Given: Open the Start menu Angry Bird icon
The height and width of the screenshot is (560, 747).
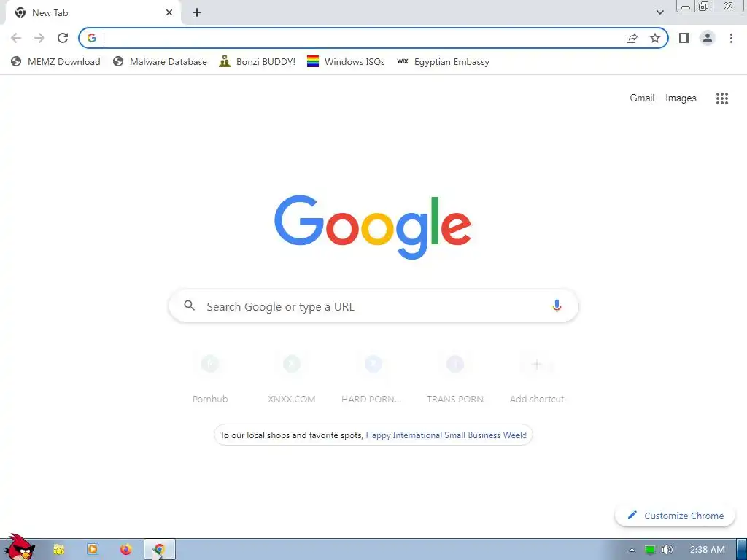Looking at the screenshot, I should click(x=18, y=548).
